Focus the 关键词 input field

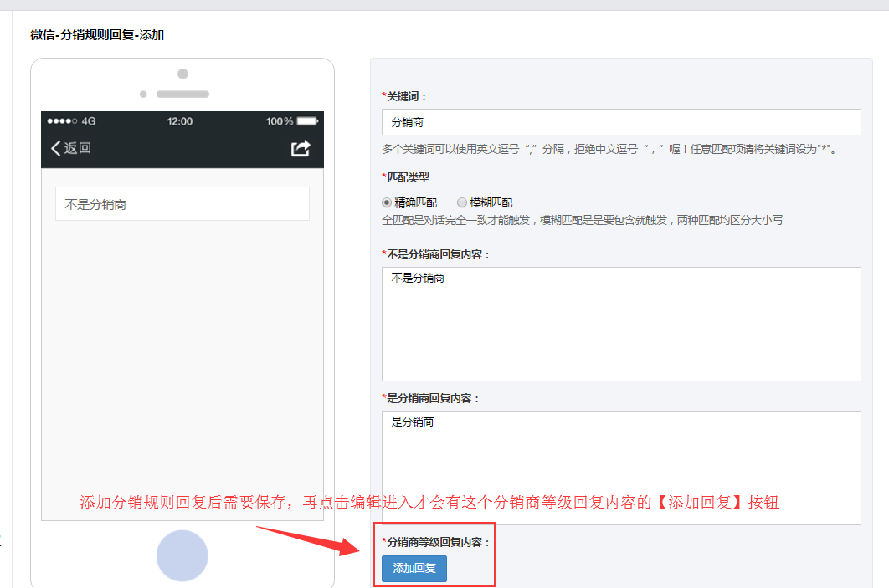[x=621, y=122]
